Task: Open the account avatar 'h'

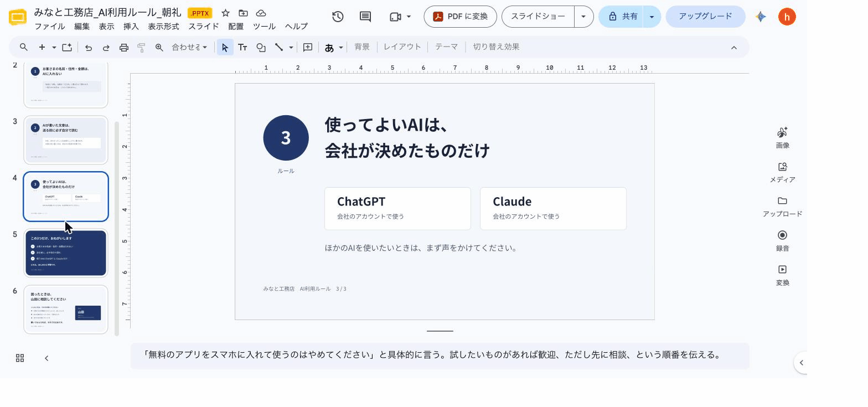Action: tap(787, 17)
